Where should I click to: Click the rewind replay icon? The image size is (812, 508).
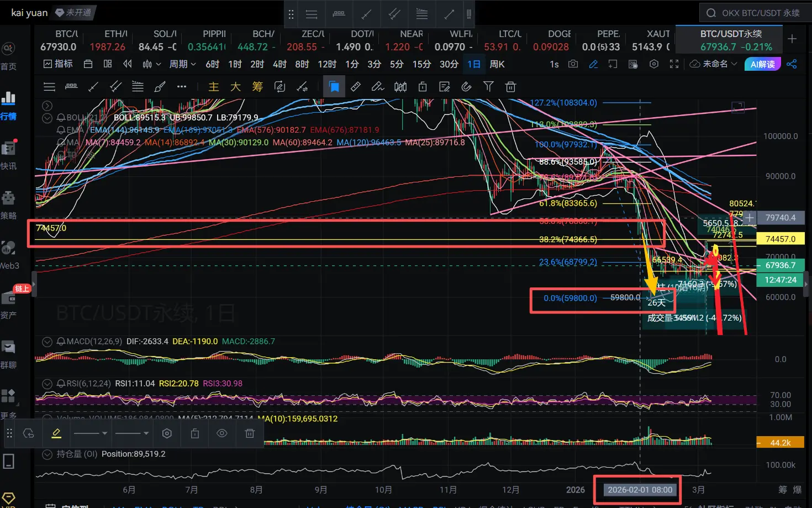click(128, 64)
